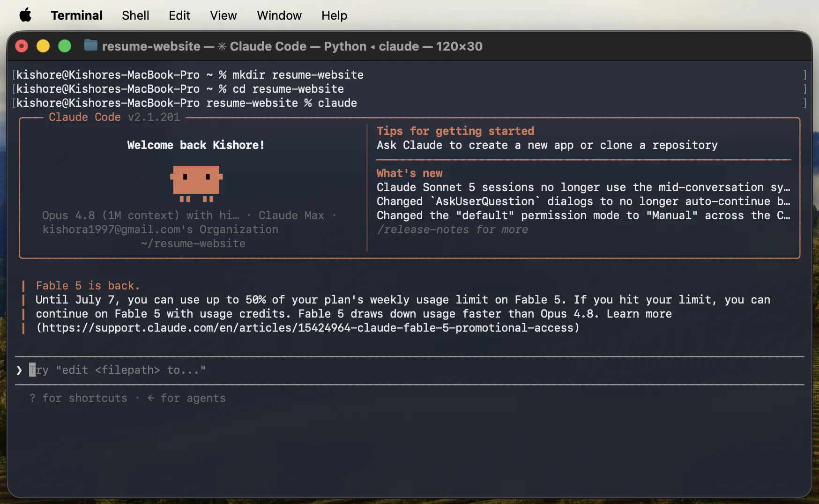
Task: Open the Help menu
Action: click(335, 15)
